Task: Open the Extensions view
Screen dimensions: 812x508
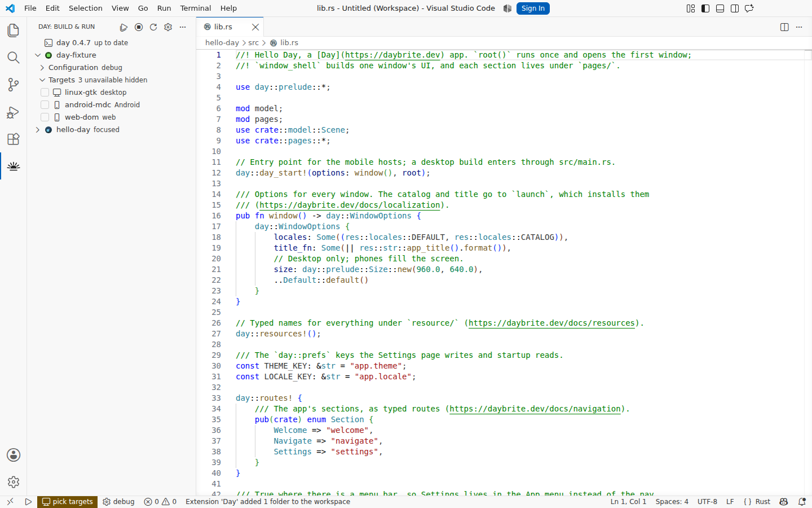Action: tap(14, 139)
